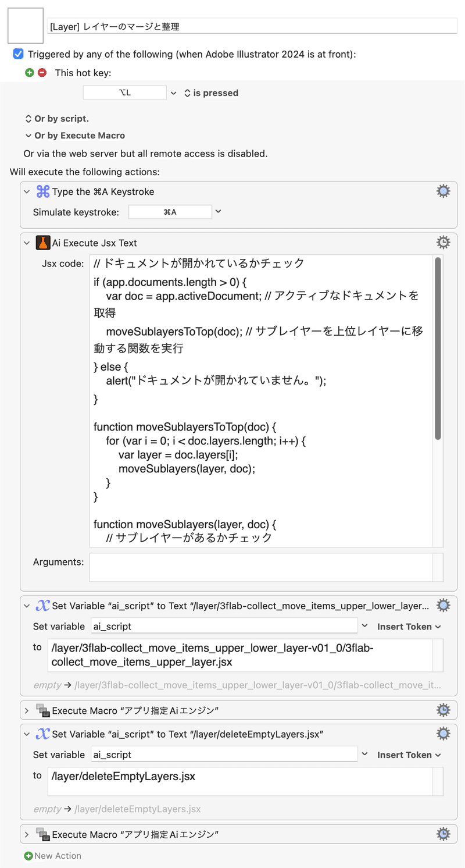Image resolution: width=465 pixels, height=868 pixels.
Task: Click the green plus add trigger icon
Action: [x=29, y=73]
